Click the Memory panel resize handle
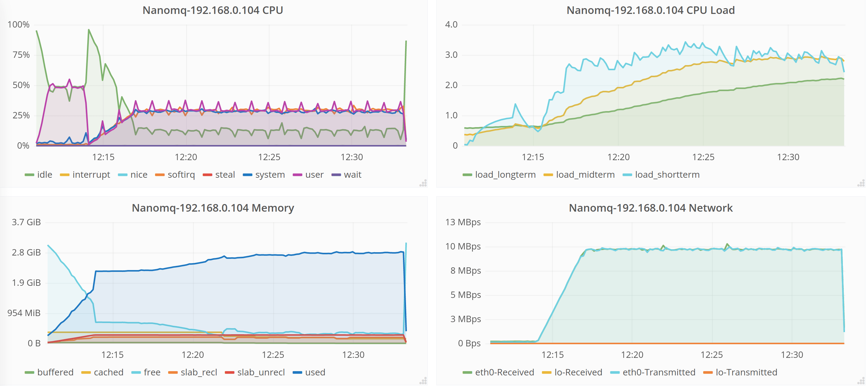 423,381
